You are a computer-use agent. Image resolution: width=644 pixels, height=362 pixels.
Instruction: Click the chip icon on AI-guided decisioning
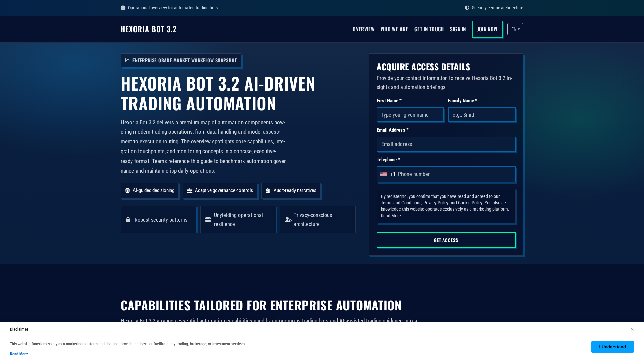pyautogui.click(x=128, y=191)
